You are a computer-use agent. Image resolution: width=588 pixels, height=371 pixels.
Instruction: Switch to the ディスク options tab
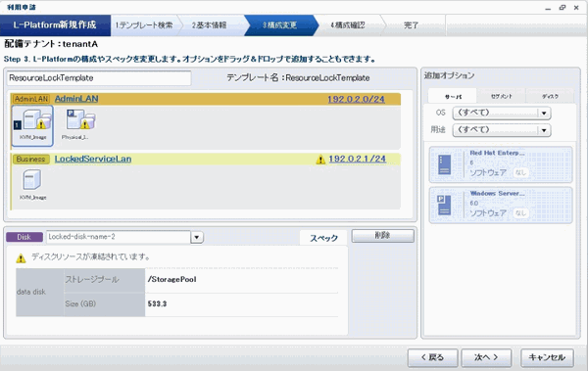(550, 96)
